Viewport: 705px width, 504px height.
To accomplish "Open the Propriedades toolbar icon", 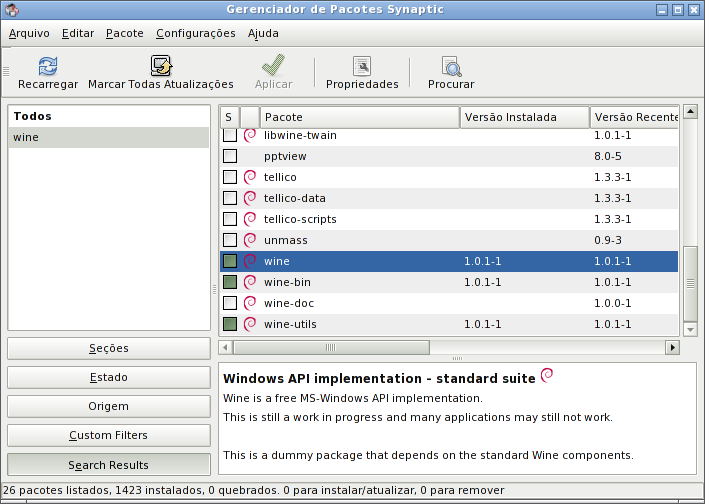I will [362, 66].
